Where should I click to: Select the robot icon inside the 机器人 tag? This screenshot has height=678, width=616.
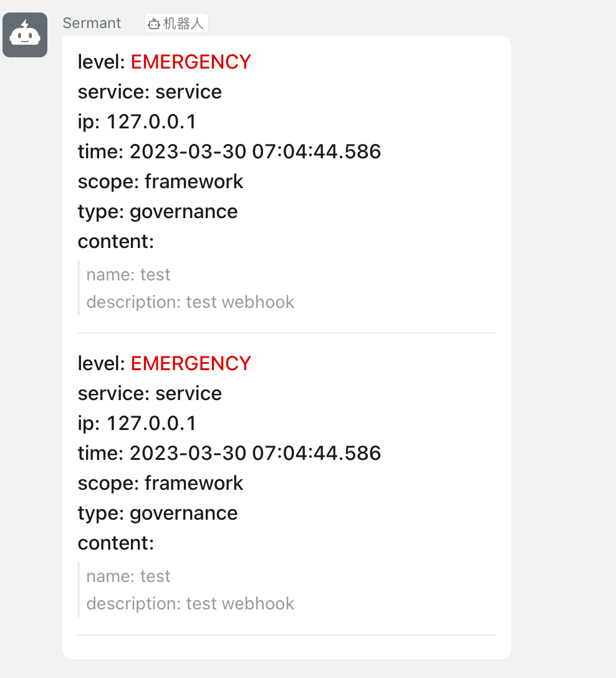tap(153, 22)
